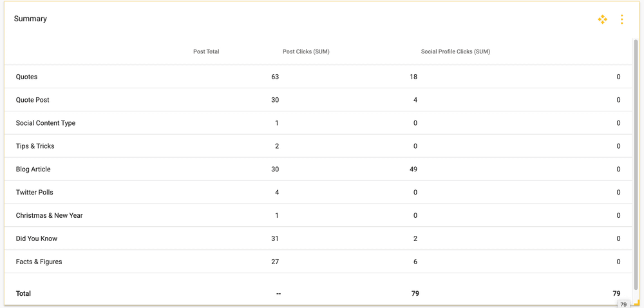Click the Post Clicks (SUM) column header
This screenshot has height=308, width=644.
pos(306,52)
